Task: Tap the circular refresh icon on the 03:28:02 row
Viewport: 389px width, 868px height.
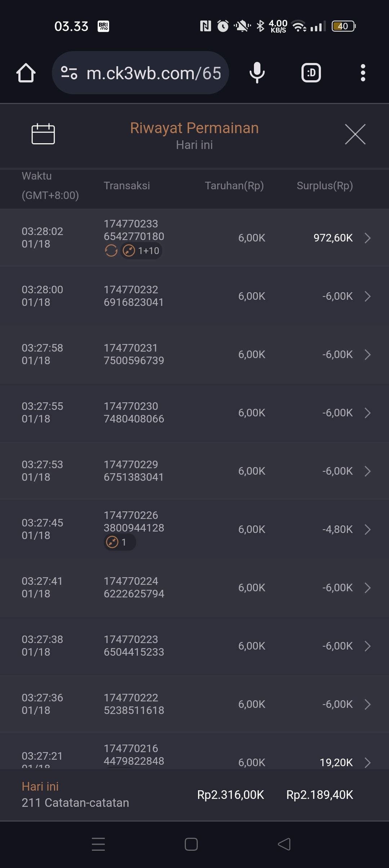Action: pos(111,250)
